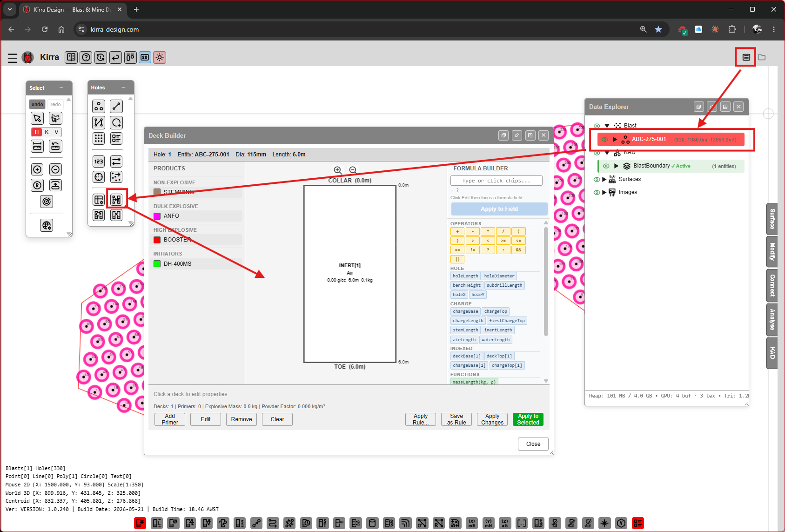
Task: Collapse the Holes panel with minus
Action: pyautogui.click(x=123, y=88)
